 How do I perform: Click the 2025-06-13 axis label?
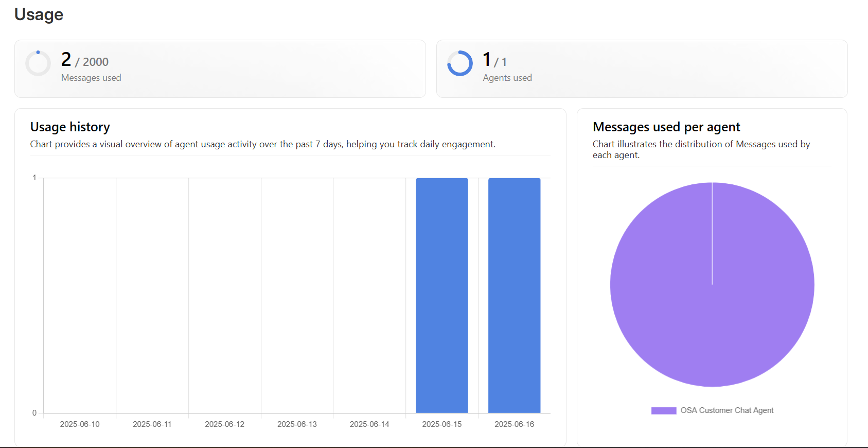(297, 424)
